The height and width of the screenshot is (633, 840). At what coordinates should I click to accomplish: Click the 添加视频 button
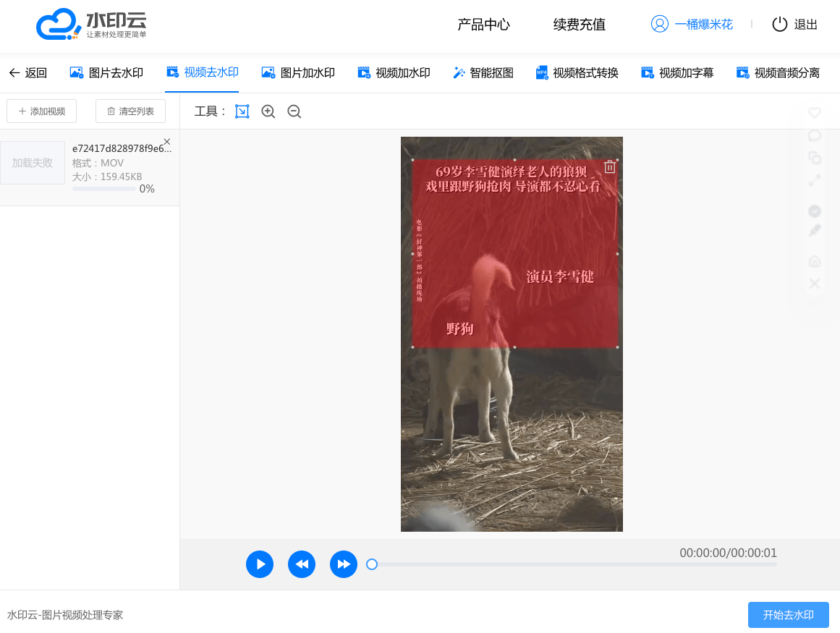(42, 111)
